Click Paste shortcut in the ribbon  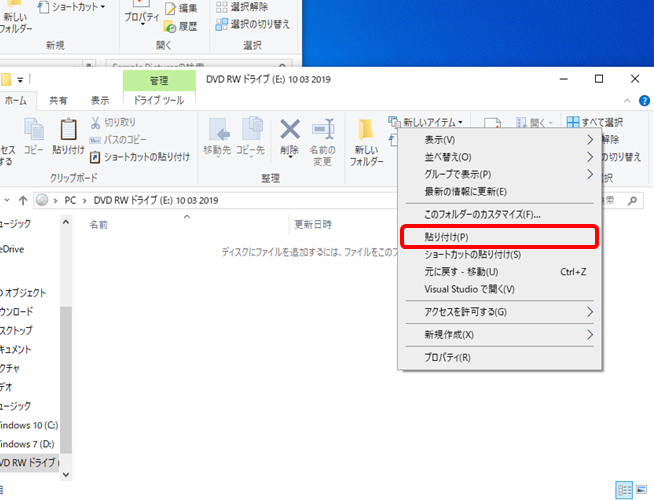[x=140, y=157]
